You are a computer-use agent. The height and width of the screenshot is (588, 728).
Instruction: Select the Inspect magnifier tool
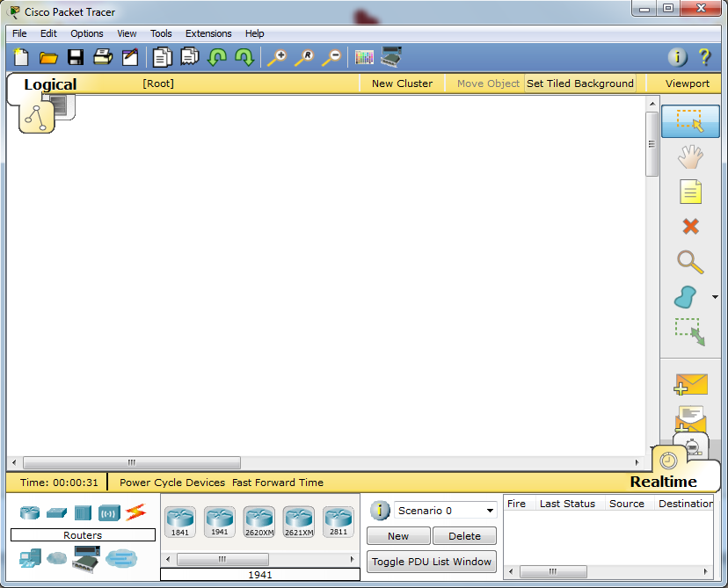[690, 262]
